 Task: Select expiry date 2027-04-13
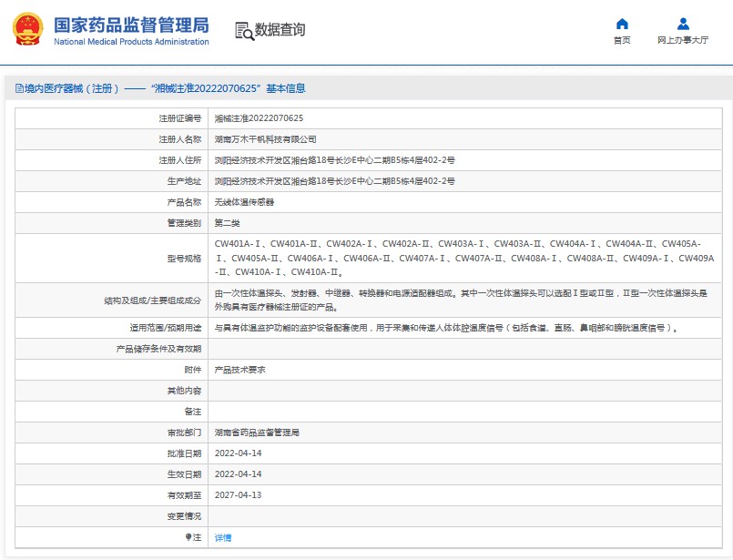point(238,495)
